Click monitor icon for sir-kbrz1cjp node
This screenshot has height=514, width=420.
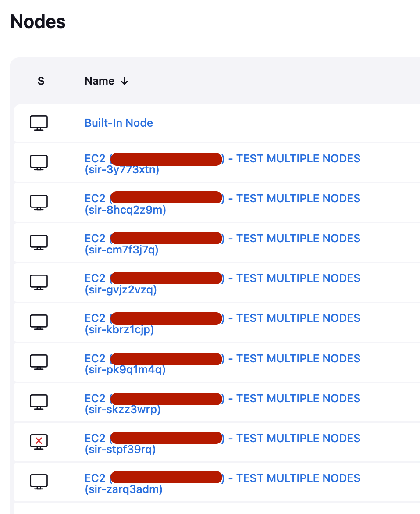pos(39,322)
